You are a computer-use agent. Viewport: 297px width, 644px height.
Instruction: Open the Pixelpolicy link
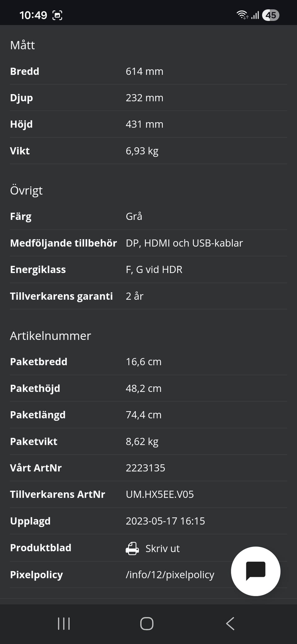point(170,574)
